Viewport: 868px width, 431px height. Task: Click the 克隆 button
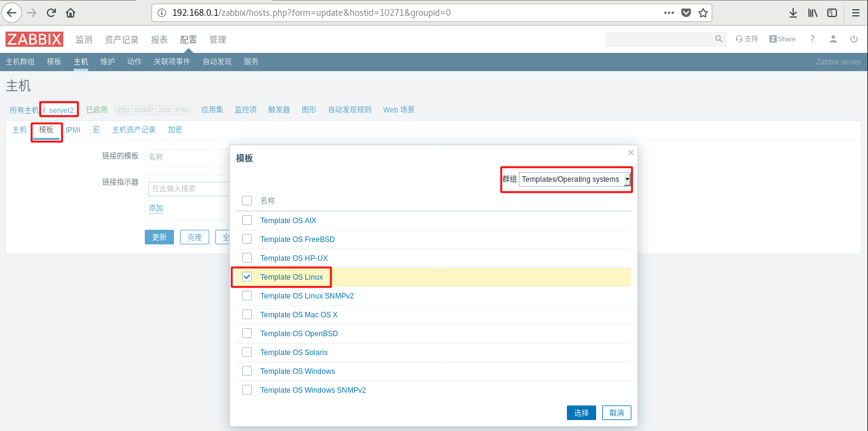tap(195, 237)
